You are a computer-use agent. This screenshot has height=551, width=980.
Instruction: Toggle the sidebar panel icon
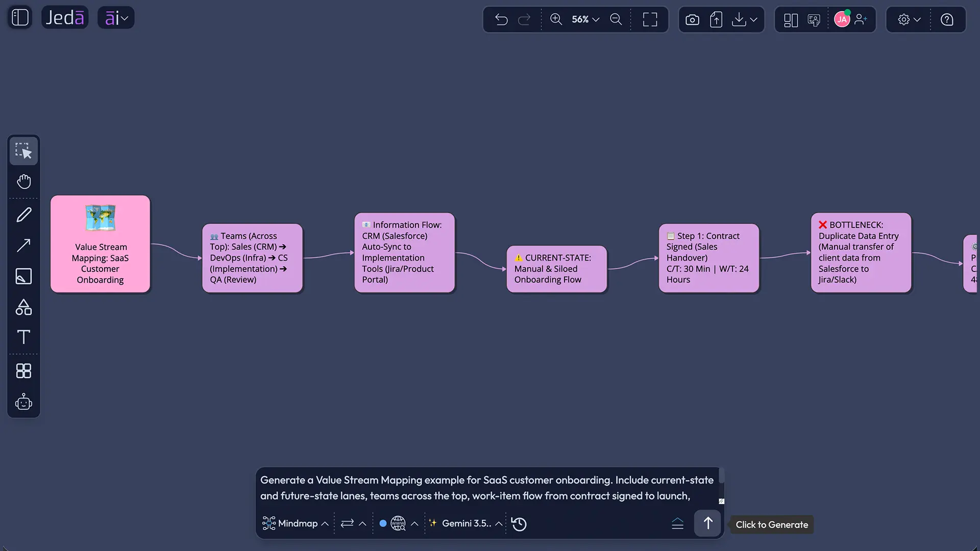tap(20, 18)
